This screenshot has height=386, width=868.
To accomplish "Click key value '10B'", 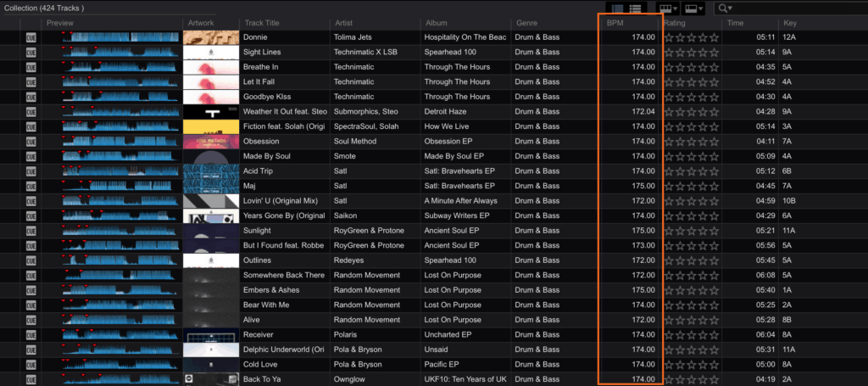I will (x=789, y=201).
